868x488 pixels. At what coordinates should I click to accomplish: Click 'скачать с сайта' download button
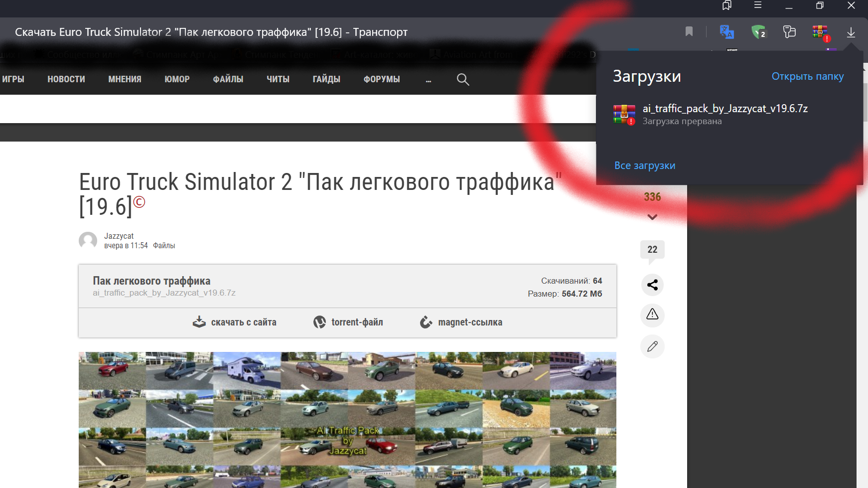pyautogui.click(x=235, y=323)
